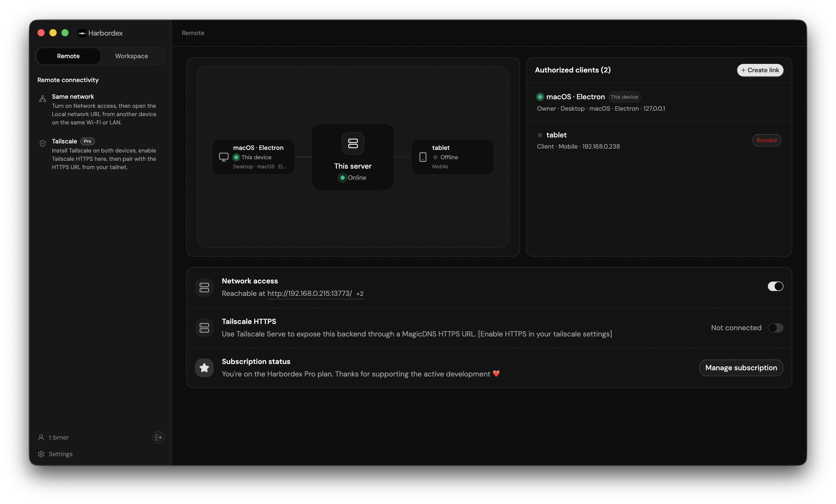The width and height of the screenshot is (836, 504).
Task: Open the t brner account entry
Action: 59,437
